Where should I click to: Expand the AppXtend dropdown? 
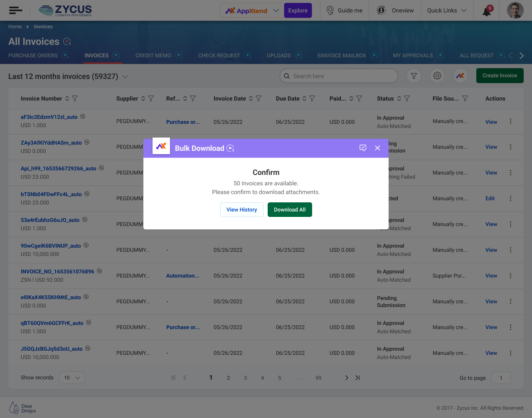276,10
